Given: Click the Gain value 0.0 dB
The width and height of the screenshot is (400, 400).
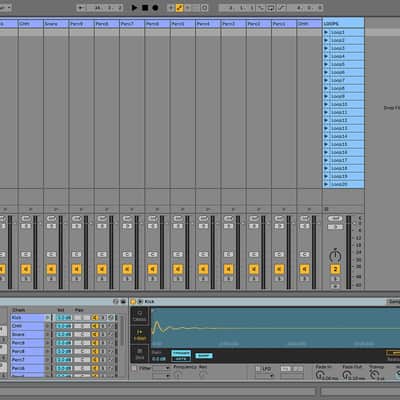Looking at the screenshot, I should click(x=159, y=359).
